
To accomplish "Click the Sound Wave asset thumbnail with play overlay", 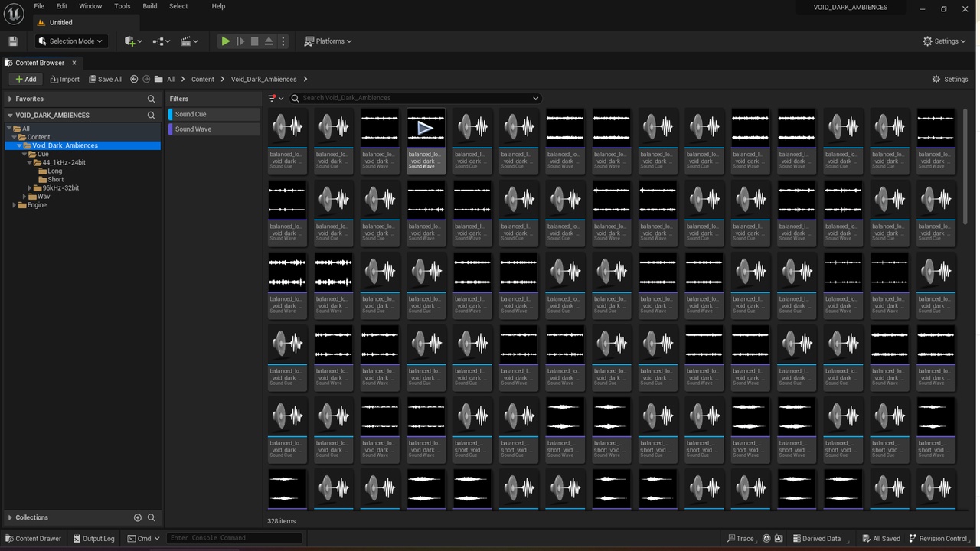I will pyautogui.click(x=426, y=127).
